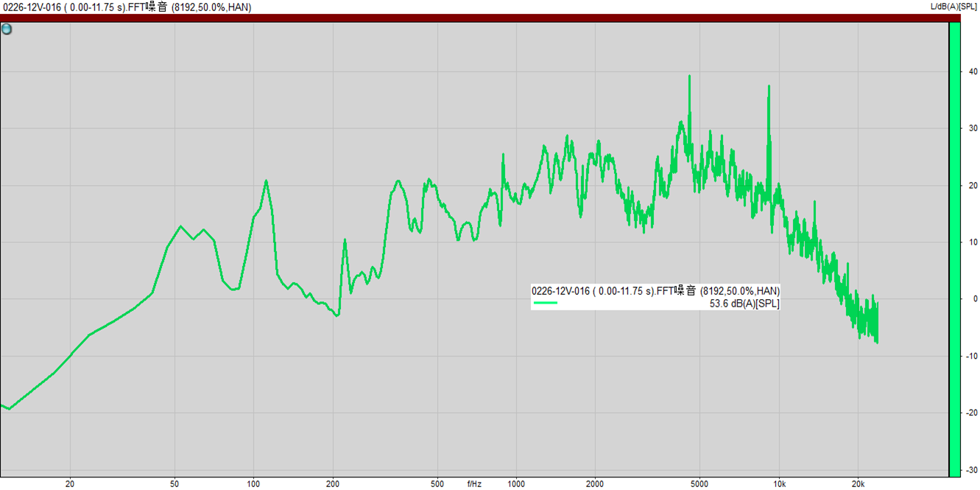Select the chart title text at top-left
The width and height of the screenshot is (980, 490).
point(126,7)
